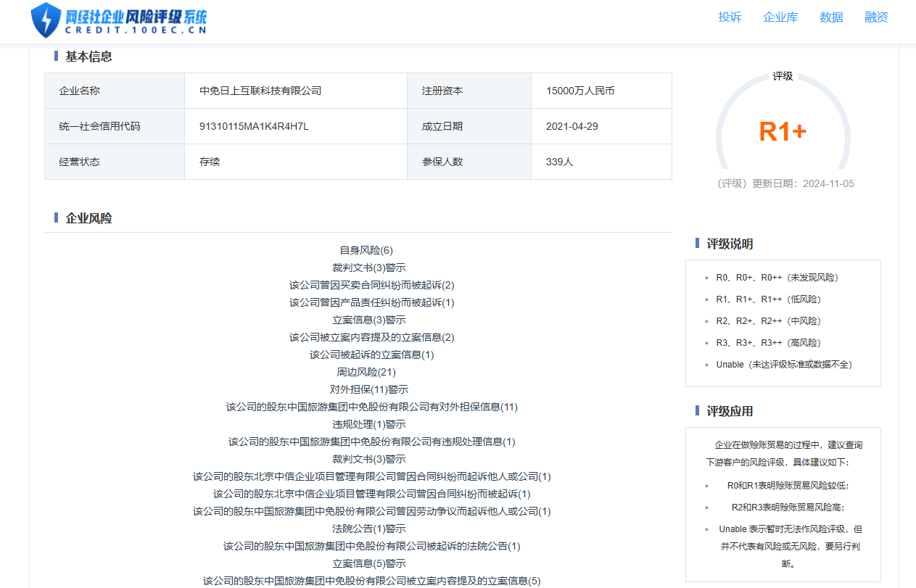Click the shareholder 对外担保信息(11) line
The width and height of the screenshot is (916, 588).
click(x=371, y=407)
